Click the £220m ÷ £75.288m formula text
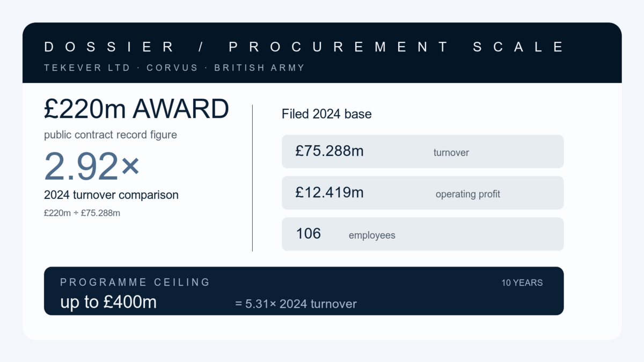 coord(82,213)
